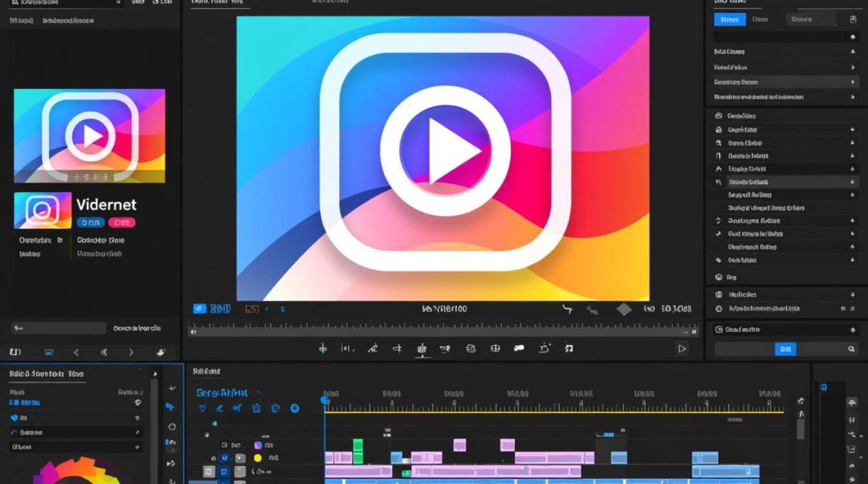Click the play triangle right of the transport toolbar
This screenshot has height=484, width=868.
tap(681, 348)
